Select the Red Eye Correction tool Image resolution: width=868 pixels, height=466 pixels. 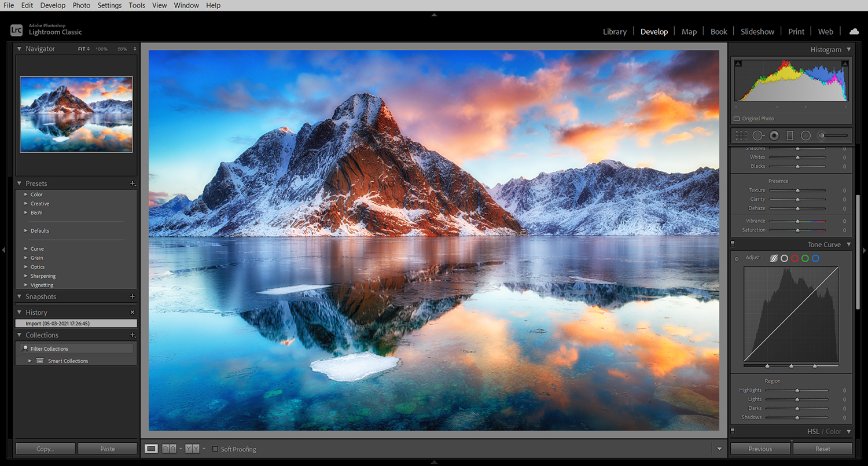(774, 135)
